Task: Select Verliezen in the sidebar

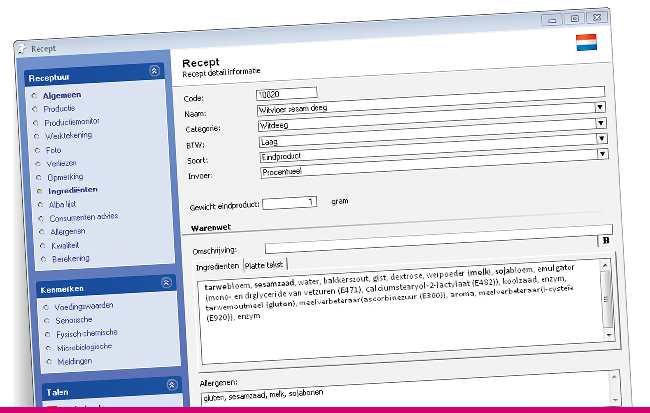Action: pos(61,163)
